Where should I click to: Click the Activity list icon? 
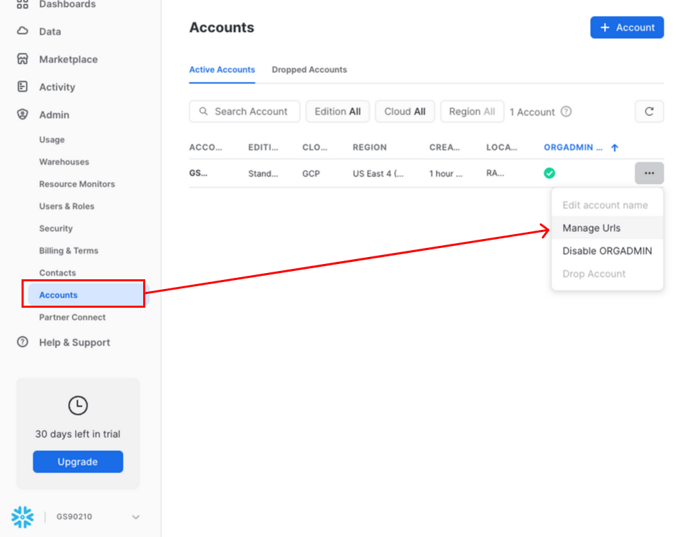[22, 86]
